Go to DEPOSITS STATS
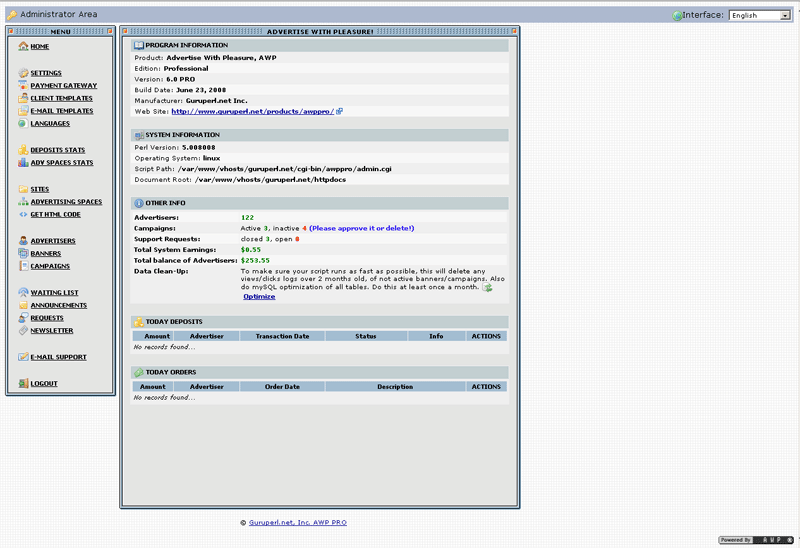The image size is (800, 548). (x=58, y=150)
